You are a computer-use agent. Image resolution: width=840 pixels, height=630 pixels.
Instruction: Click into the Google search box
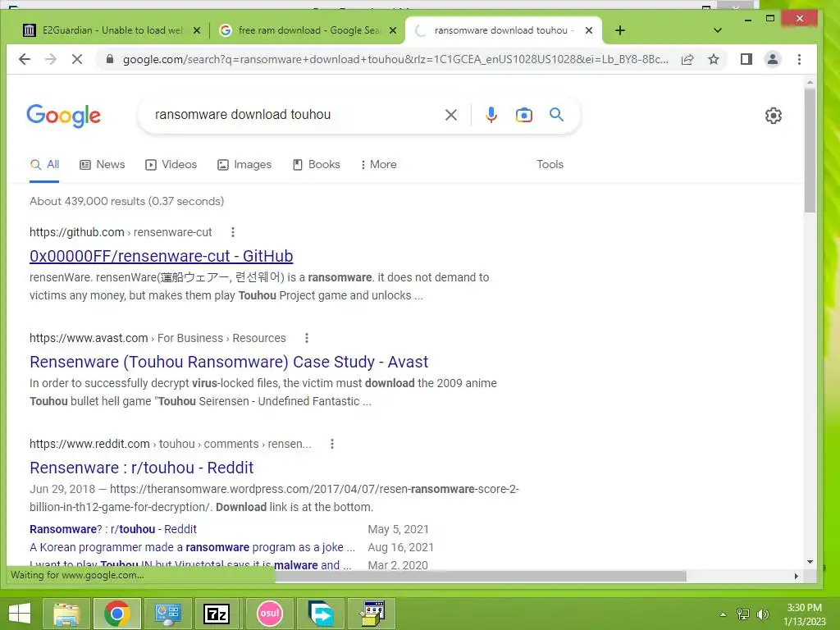(x=294, y=115)
